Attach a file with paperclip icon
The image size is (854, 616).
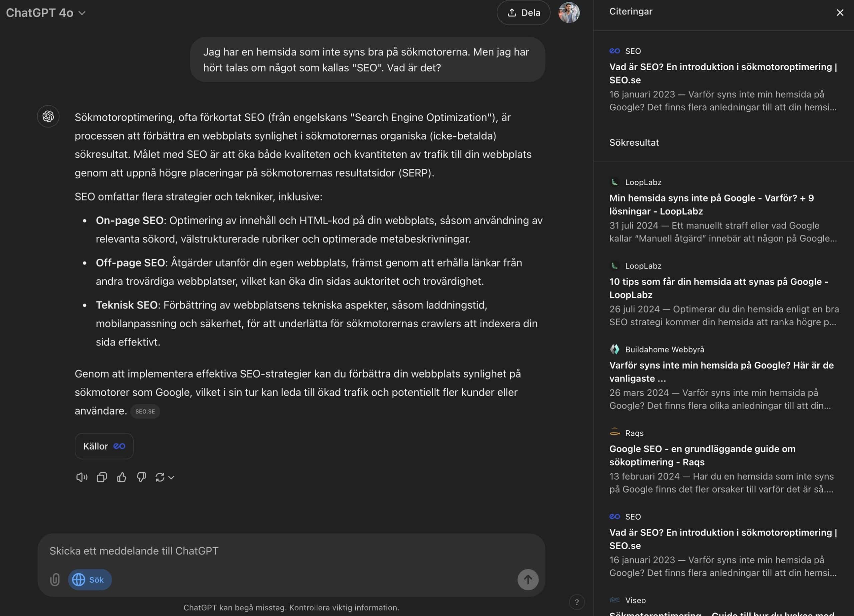(x=55, y=579)
